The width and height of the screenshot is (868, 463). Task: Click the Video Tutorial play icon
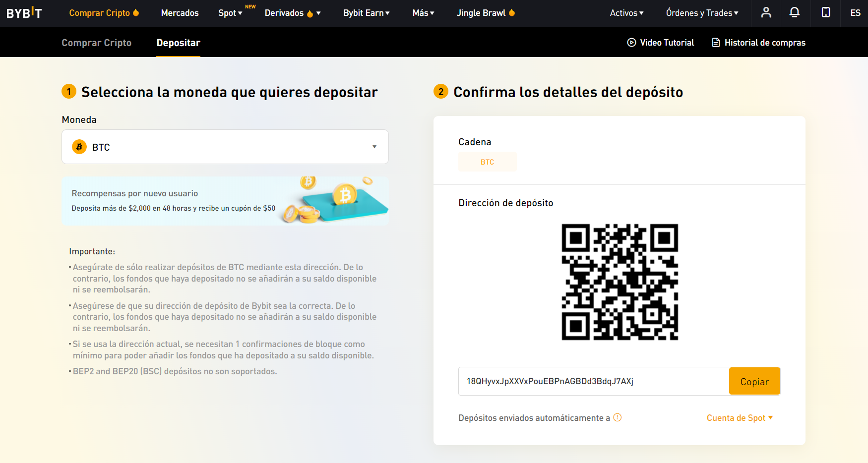[631, 43]
